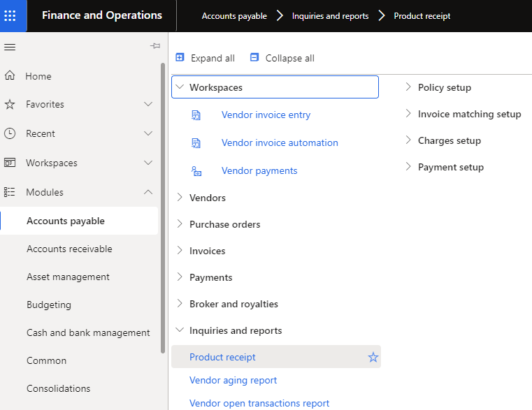The image size is (532, 410).
Task: Collapse the Workspaces group in the menu
Action: tap(180, 87)
